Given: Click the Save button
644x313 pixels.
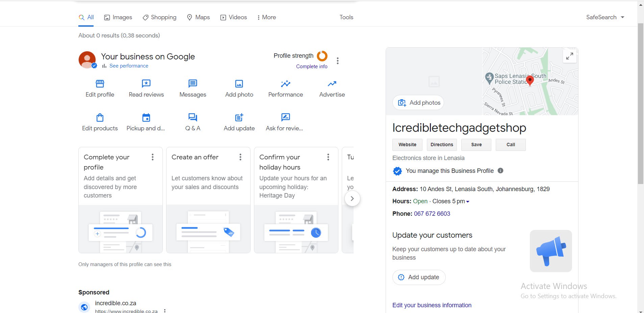Looking at the screenshot, I should 476,145.
